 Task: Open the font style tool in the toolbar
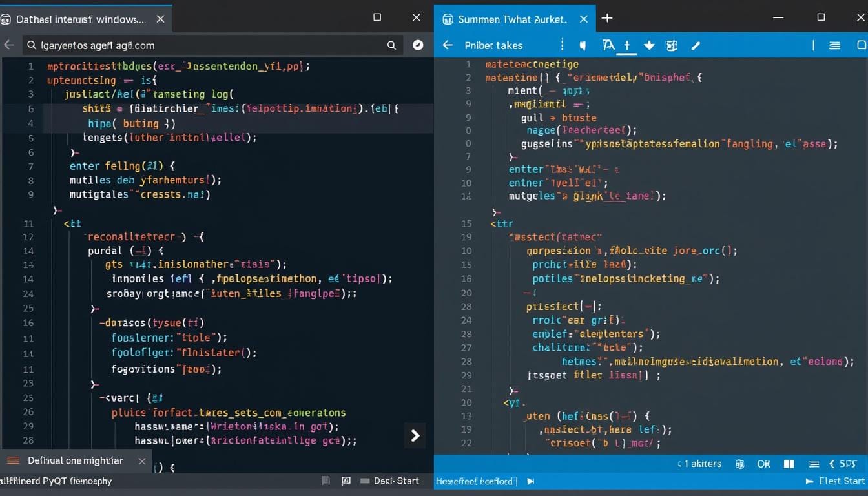tap(608, 45)
